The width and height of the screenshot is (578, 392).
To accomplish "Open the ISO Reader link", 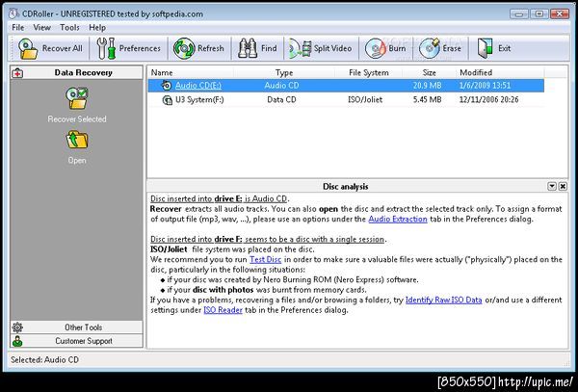I will [x=223, y=310].
